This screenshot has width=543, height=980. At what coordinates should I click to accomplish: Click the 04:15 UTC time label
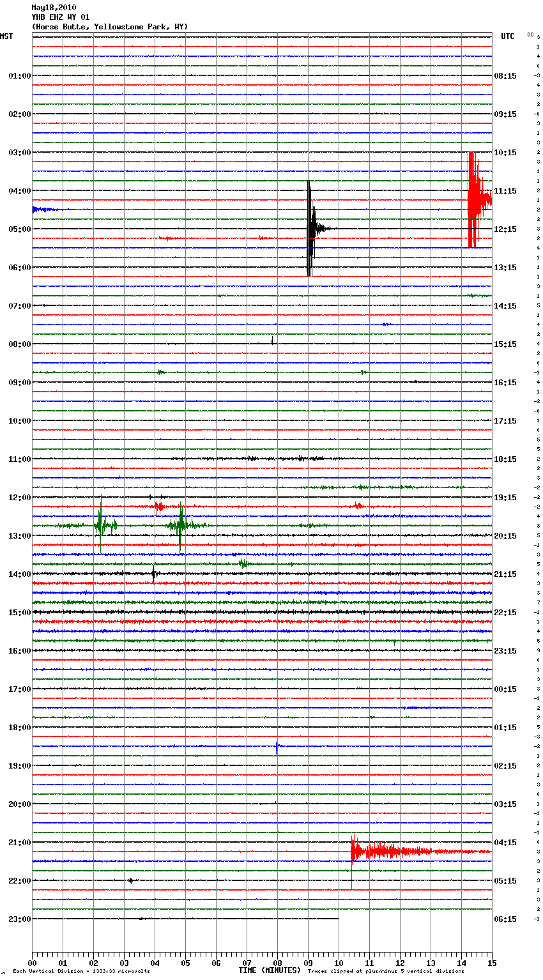coord(505,843)
